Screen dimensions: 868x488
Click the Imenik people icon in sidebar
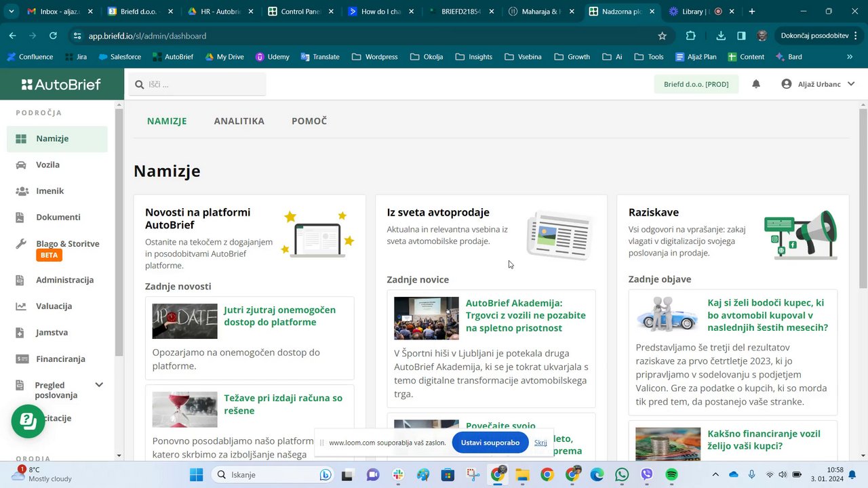(x=21, y=191)
